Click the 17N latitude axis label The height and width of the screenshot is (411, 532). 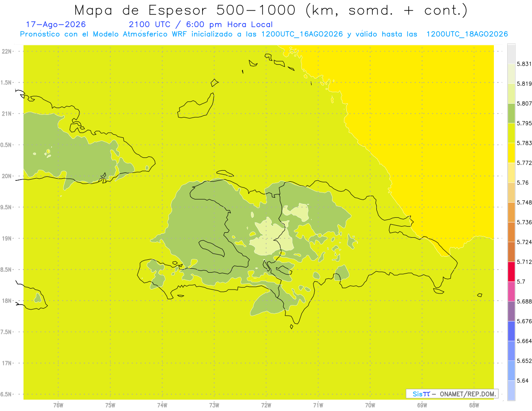point(7,363)
